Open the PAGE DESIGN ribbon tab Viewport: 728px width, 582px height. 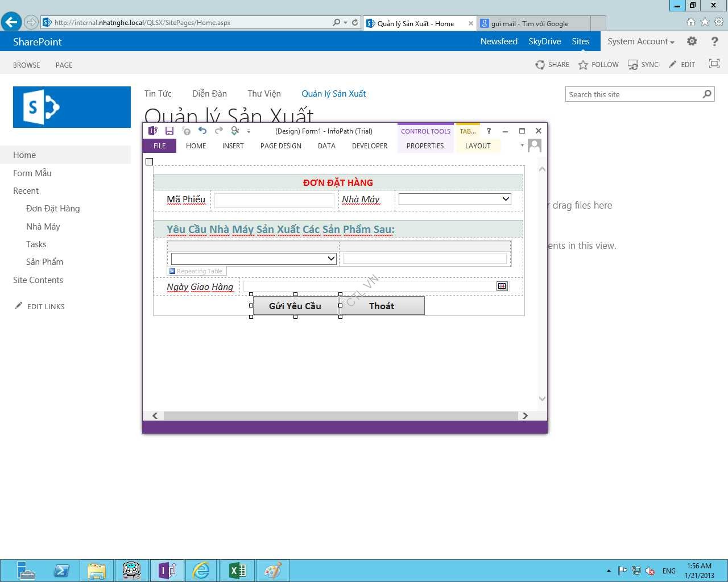click(x=280, y=146)
